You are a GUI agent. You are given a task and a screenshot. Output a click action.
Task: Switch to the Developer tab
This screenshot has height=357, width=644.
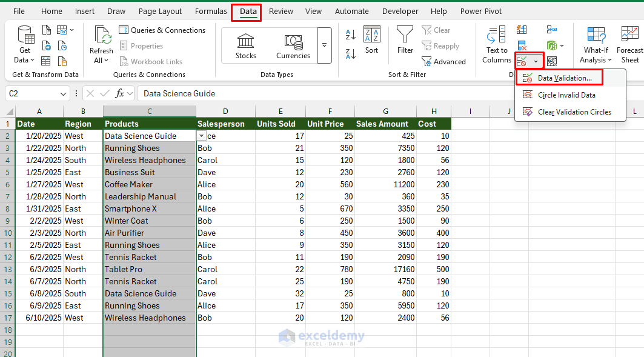[400, 12]
